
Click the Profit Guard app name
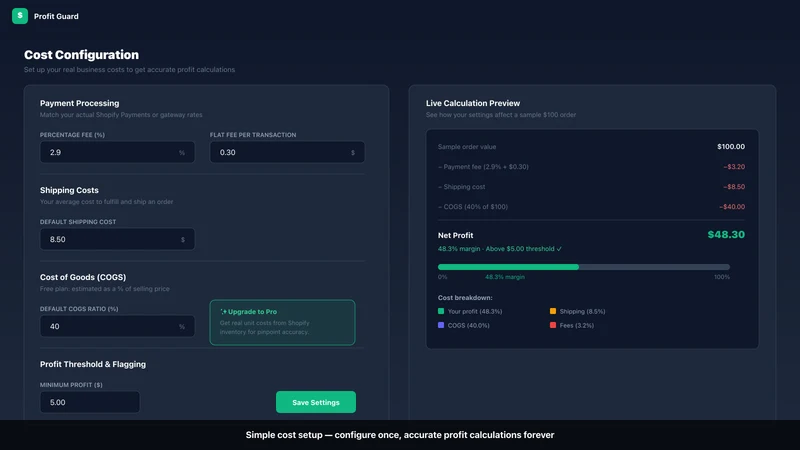pos(56,16)
